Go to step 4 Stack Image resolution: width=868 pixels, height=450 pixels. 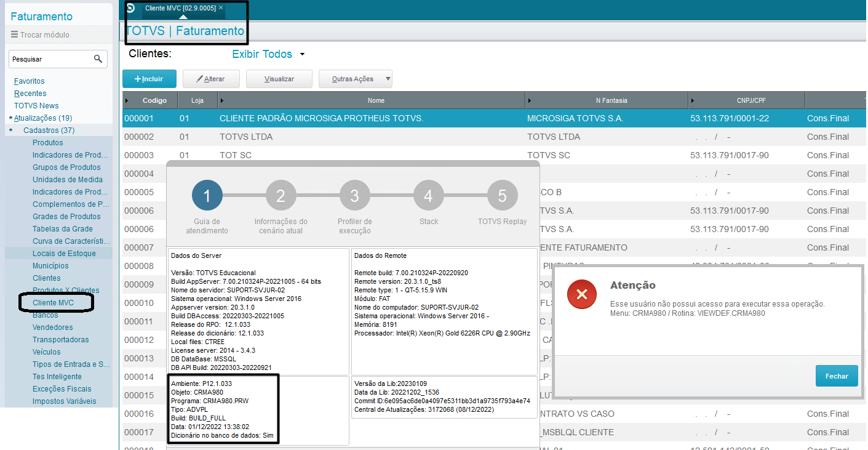click(x=429, y=196)
